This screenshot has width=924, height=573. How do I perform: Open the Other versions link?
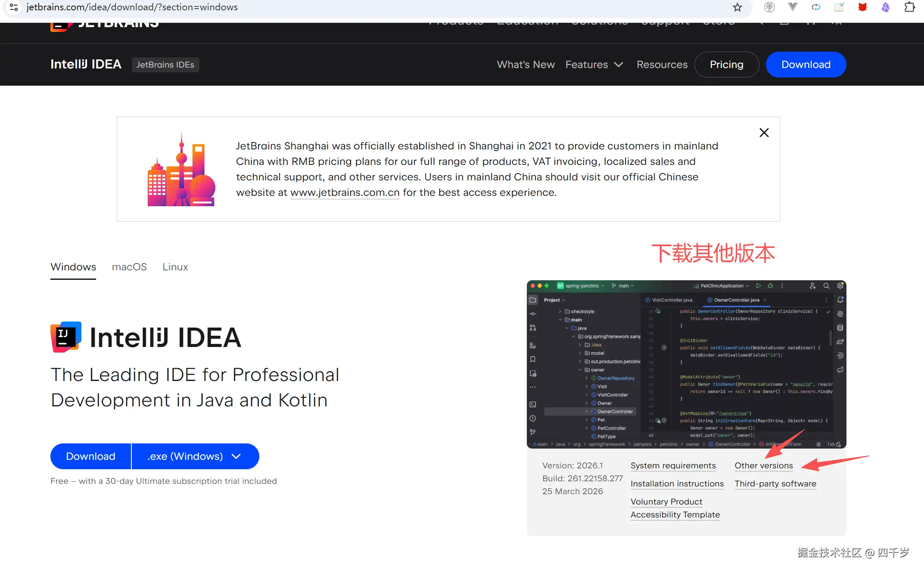pos(763,465)
